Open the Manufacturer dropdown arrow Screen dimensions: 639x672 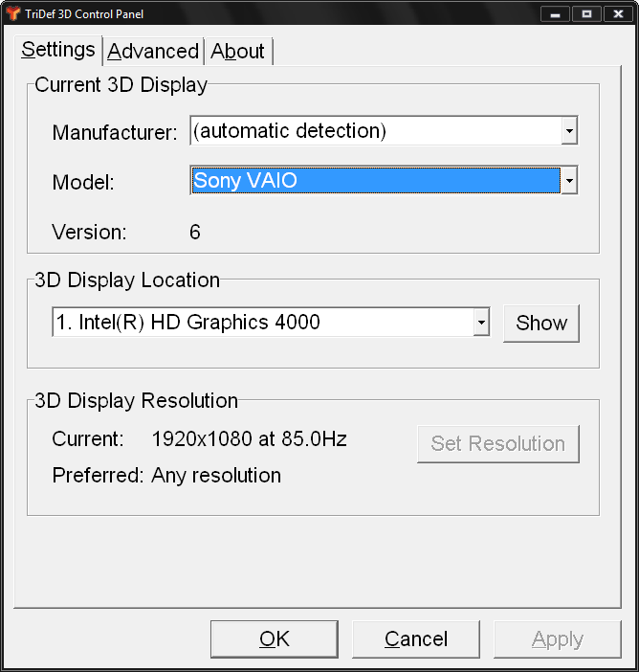[569, 131]
